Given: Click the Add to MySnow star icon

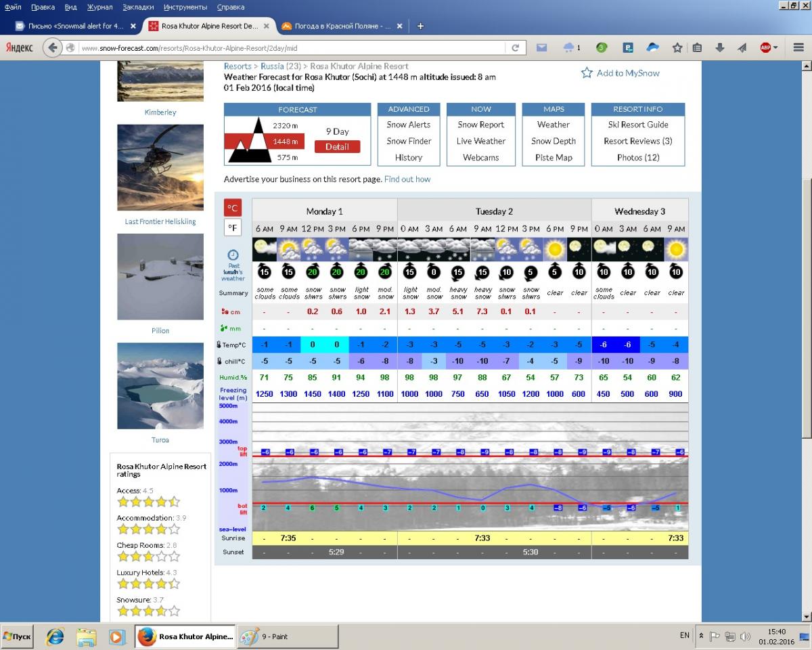Looking at the screenshot, I should pos(587,72).
